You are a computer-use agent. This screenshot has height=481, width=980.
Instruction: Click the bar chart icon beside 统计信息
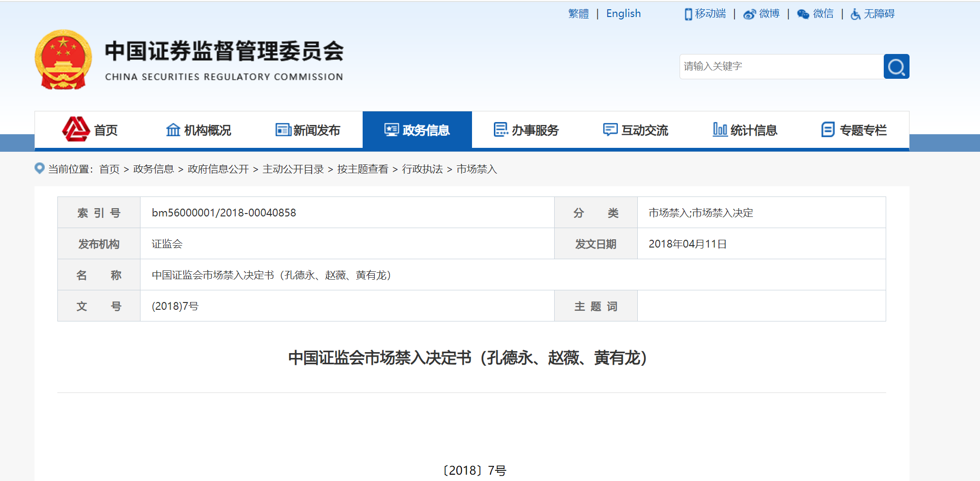click(x=720, y=129)
